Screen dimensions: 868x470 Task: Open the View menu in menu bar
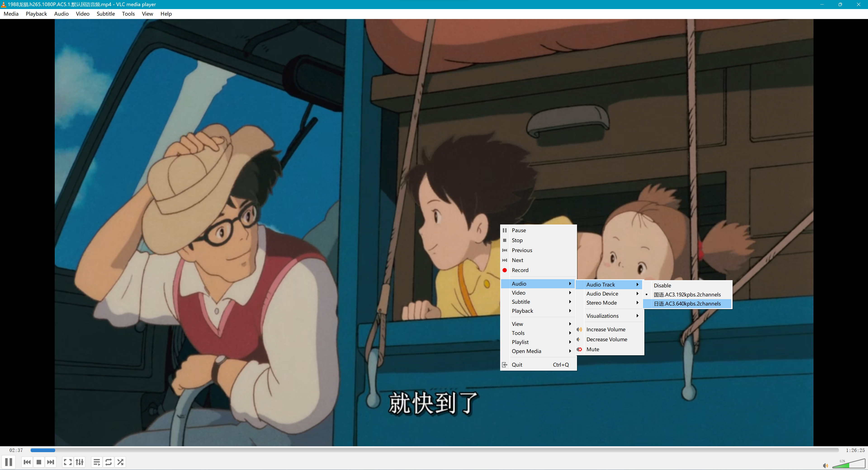[x=147, y=14]
